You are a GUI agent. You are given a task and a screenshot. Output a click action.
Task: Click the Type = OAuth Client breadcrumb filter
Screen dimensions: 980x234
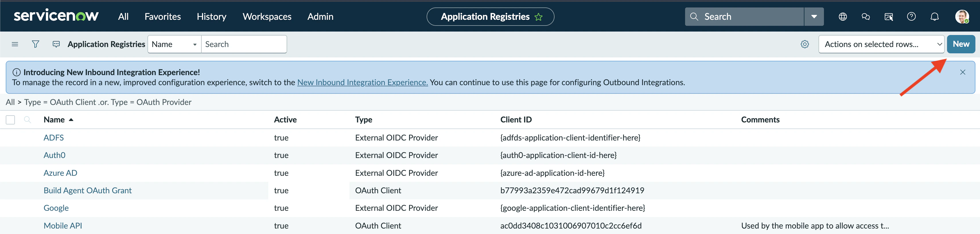click(x=60, y=102)
